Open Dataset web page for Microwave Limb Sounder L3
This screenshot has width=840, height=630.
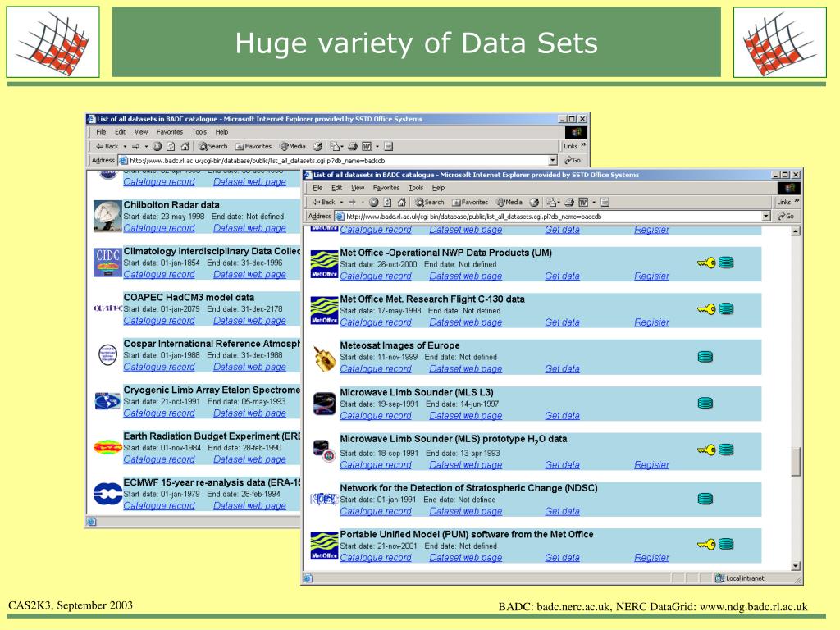466,415
